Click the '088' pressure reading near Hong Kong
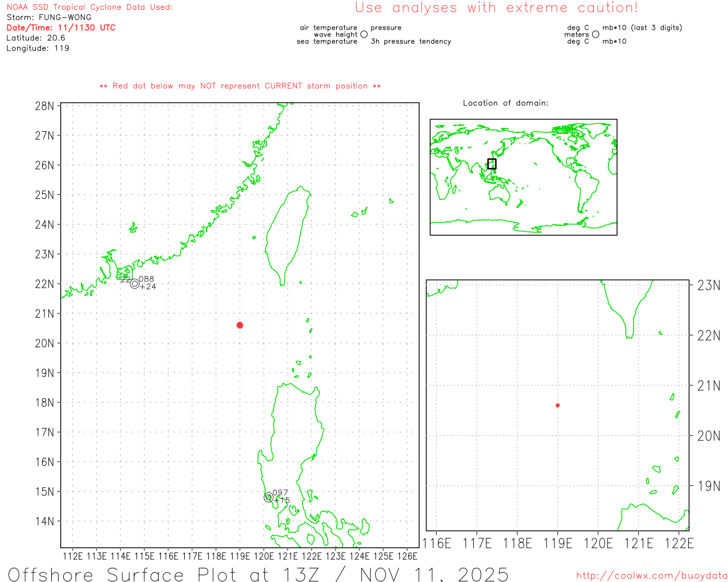728x582 pixels. 146,279
